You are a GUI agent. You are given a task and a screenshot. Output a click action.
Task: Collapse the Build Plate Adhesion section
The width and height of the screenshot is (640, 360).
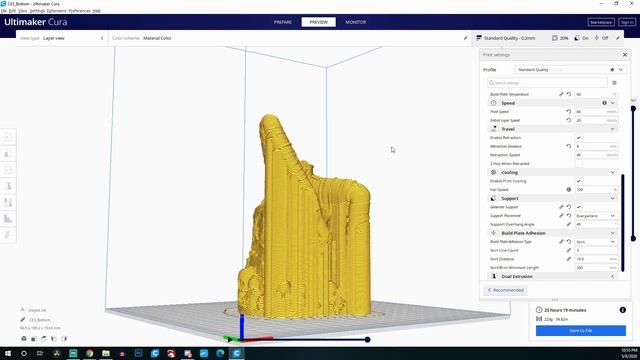pyautogui.click(x=612, y=233)
